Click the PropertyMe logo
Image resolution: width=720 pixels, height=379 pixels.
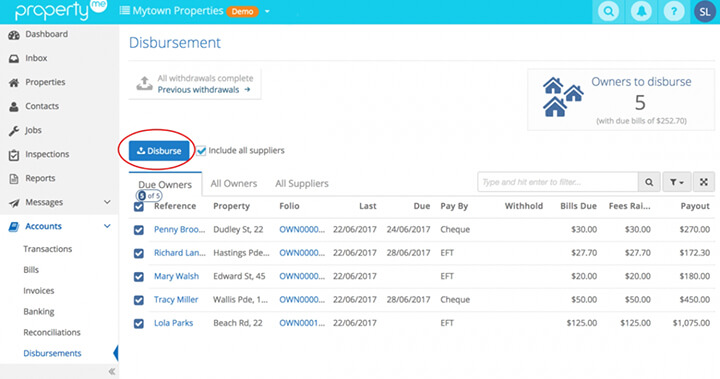(61, 10)
